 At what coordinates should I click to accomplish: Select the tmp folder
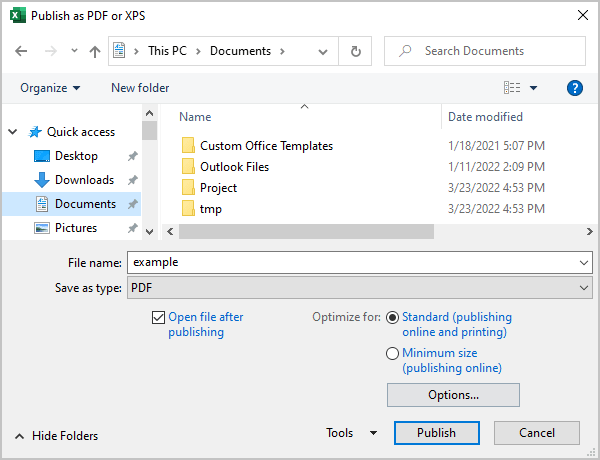pos(210,209)
